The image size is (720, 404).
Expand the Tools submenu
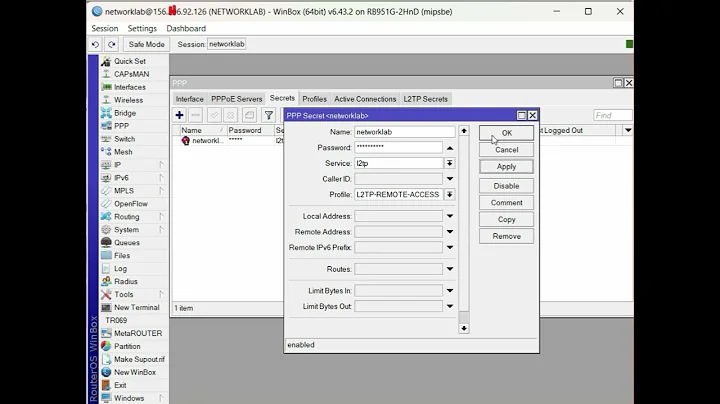click(x=161, y=294)
